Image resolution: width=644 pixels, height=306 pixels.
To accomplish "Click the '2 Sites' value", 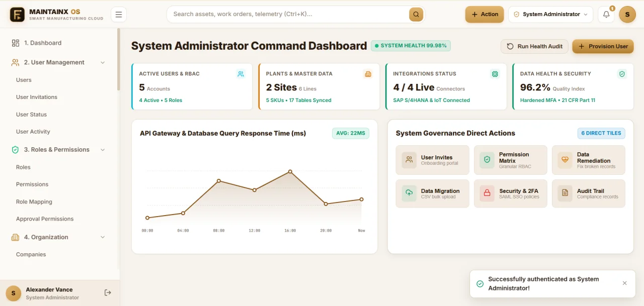I will click(281, 87).
